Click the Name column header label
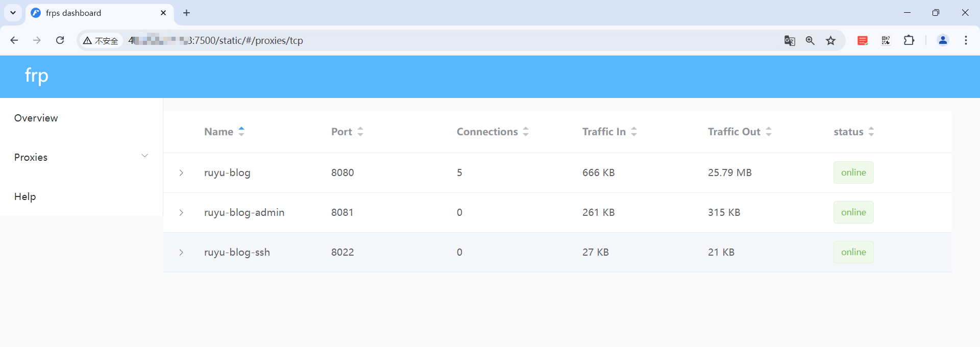 tap(218, 132)
